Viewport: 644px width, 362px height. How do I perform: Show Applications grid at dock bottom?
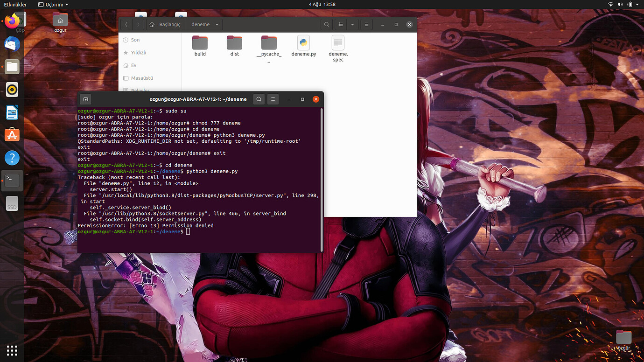[x=12, y=350]
